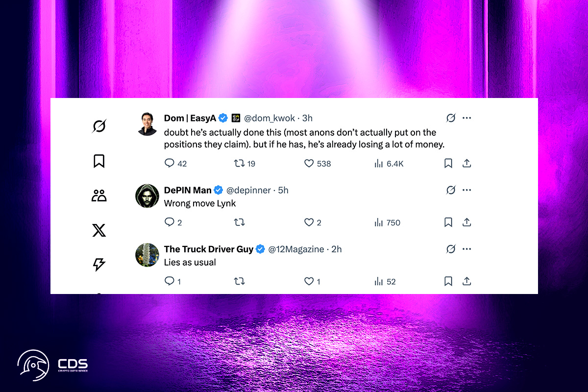Viewport: 588px width, 392px height.
Task: Share The Truck Driver Guy's tweet
Action: pos(467,281)
